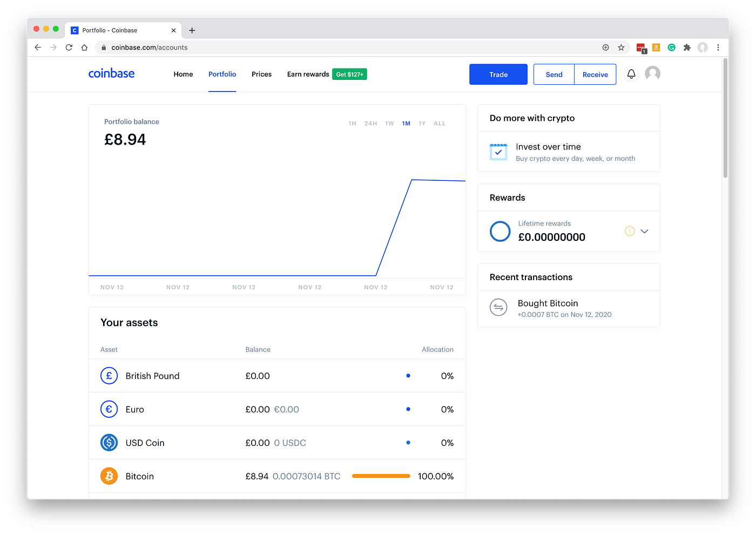Click the £0.00000000 lifetime rewards value
The image size is (756, 535).
pyautogui.click(x=551, y=237)
